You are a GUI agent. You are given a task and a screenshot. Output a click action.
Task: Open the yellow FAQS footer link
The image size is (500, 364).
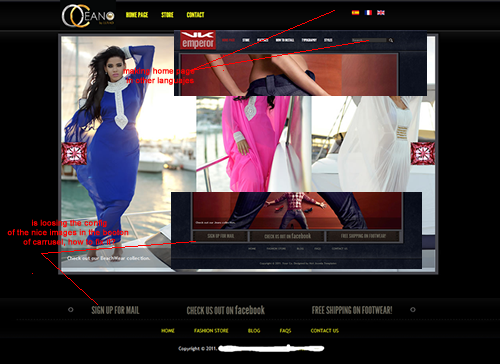(x=285, y=331)
